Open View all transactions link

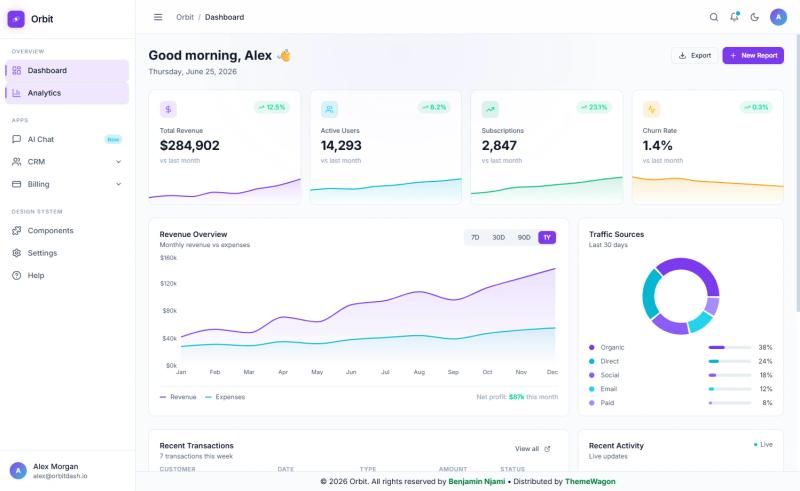click(533, 449)
